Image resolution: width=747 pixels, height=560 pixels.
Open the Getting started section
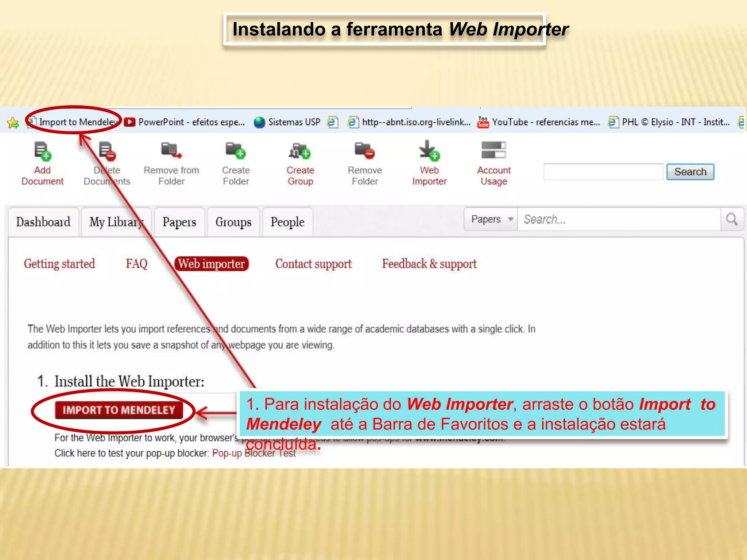tap(59, 264)
